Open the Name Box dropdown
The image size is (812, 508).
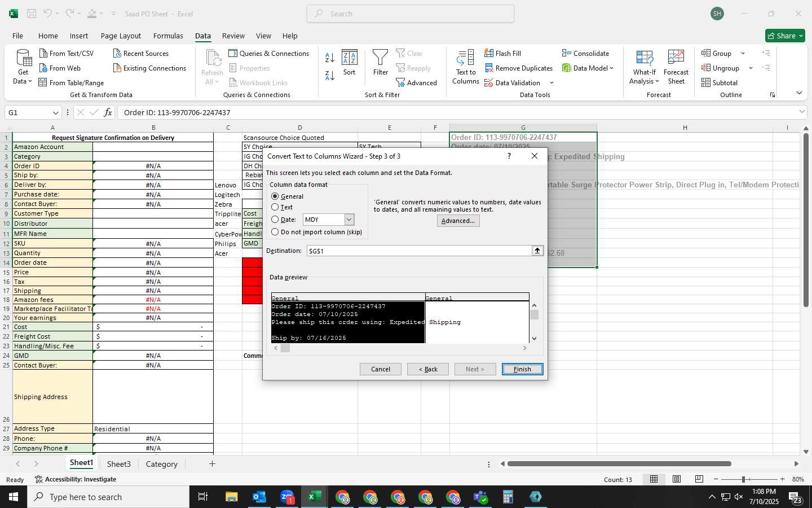point(55,112)
